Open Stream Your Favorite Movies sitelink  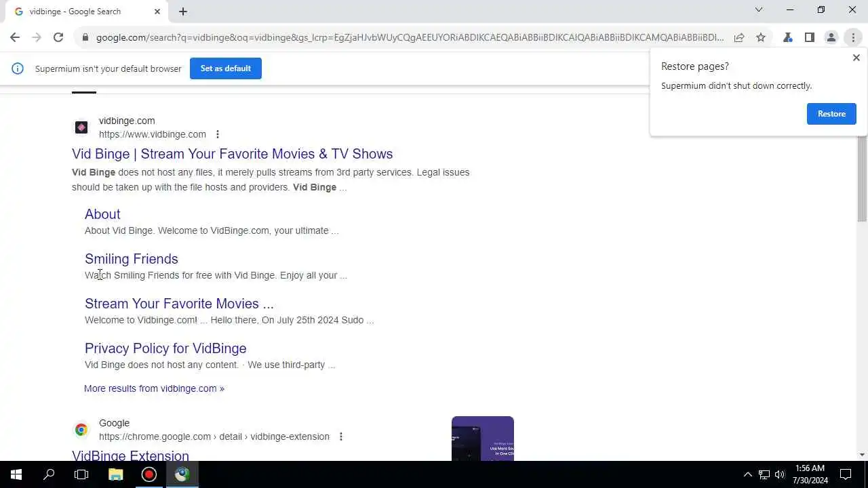click(179, 304)
